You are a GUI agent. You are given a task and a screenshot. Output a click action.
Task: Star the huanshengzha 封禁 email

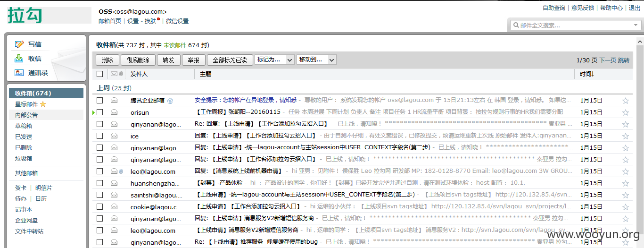[x=626, y=183]
